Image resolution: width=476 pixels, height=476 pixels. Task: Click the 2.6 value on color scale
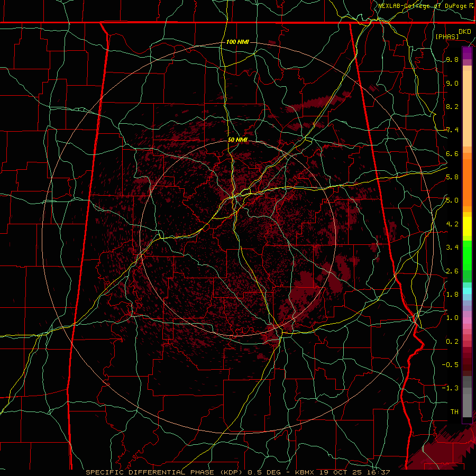452,271
